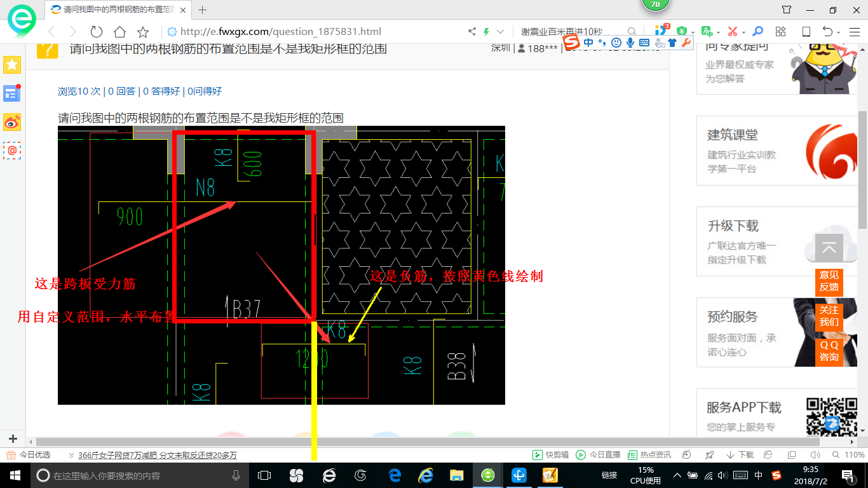
Task: Open the 预约服务 sidebar card
Action: click(778, 332)
